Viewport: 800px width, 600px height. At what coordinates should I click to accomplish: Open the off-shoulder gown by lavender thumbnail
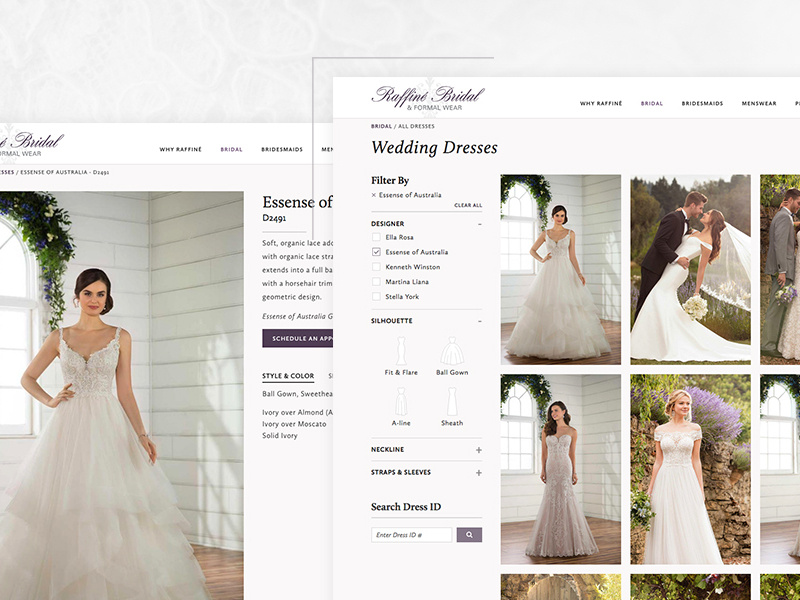tap(690, 469)
